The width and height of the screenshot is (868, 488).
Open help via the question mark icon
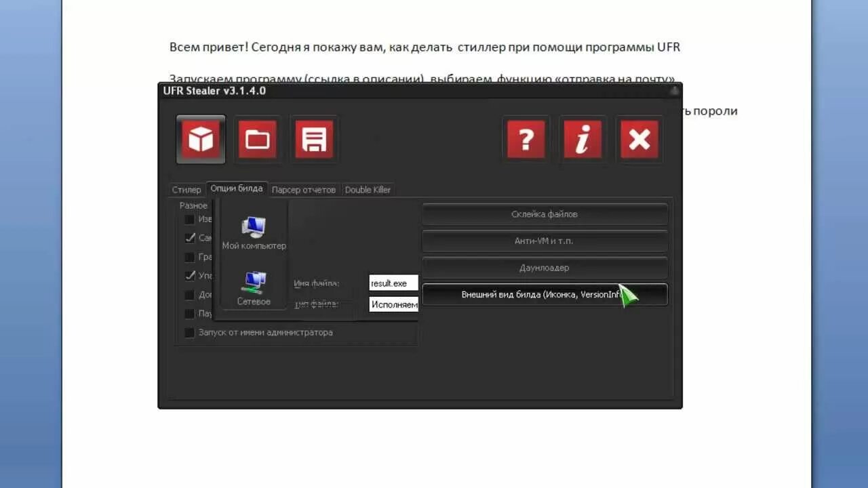(x=526, y=139)
